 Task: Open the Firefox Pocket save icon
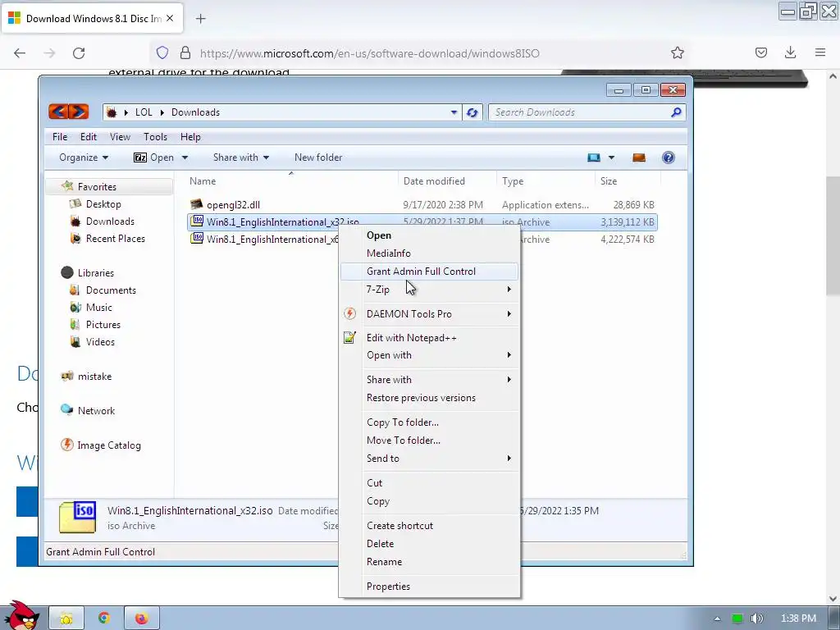[760, 52]
